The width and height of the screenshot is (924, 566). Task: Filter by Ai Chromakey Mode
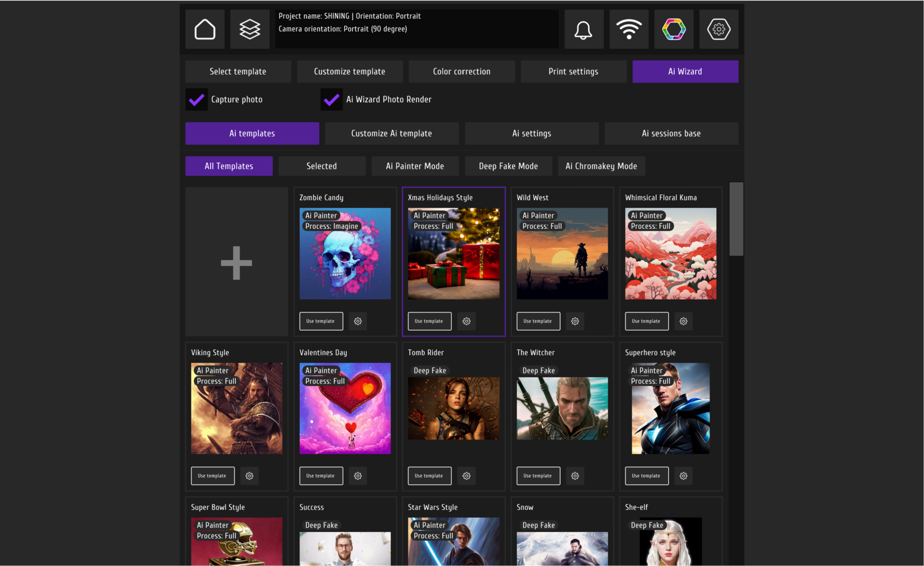pos(602,166)
